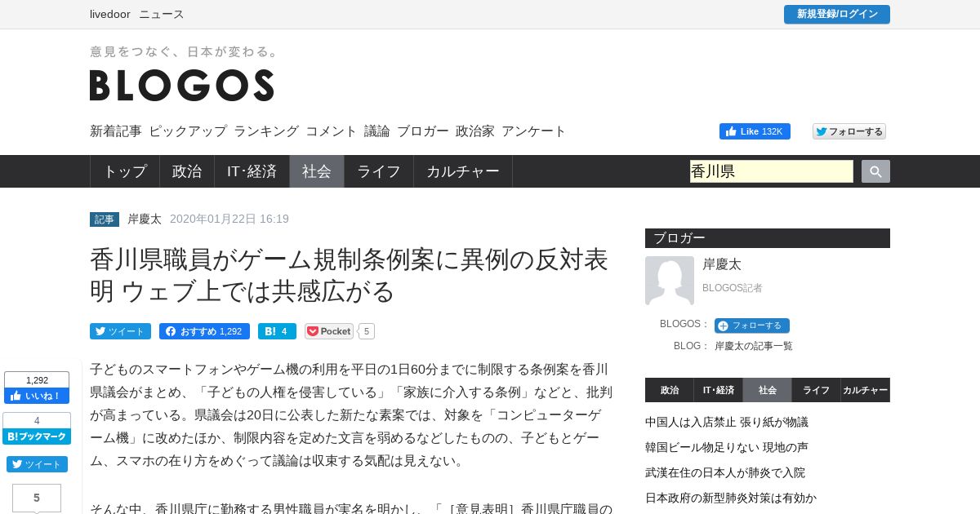Click the Twitter フォローする button in header
The width and height of the screenshot is (980, 514).
click(849, 131)
